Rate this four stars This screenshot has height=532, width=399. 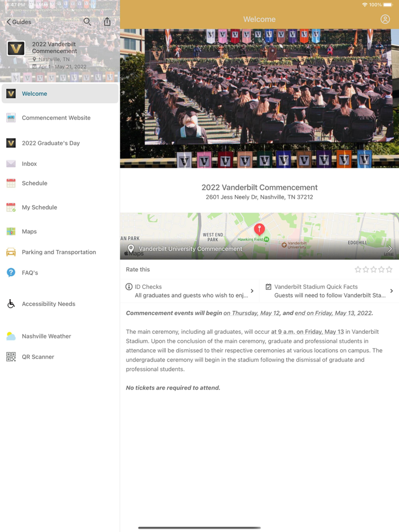point(381,269)
